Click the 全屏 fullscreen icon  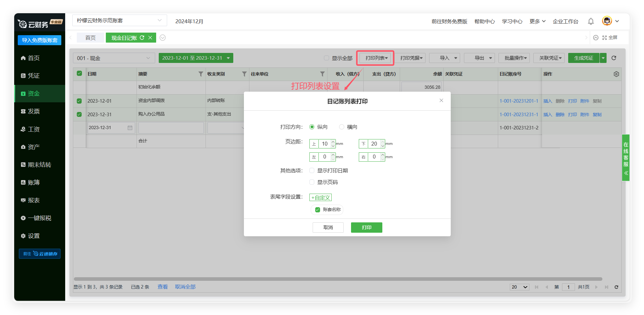tap(605, 38)
